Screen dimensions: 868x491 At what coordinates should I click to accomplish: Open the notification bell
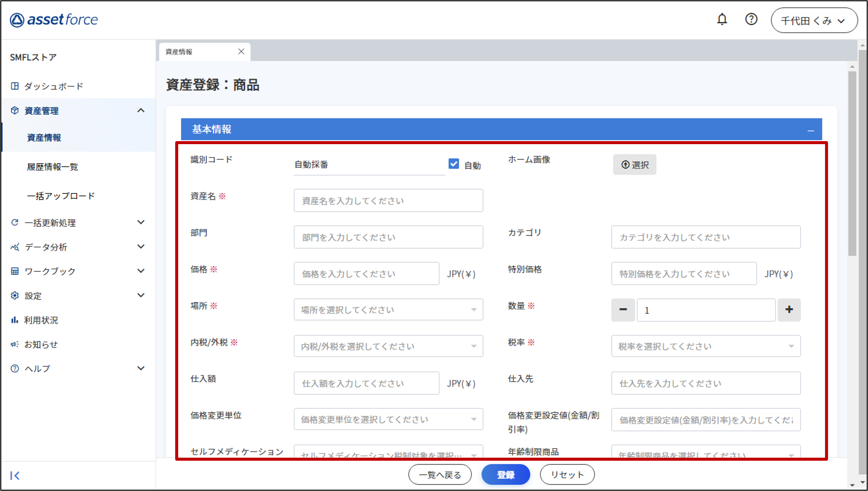(x=721, y=20)
